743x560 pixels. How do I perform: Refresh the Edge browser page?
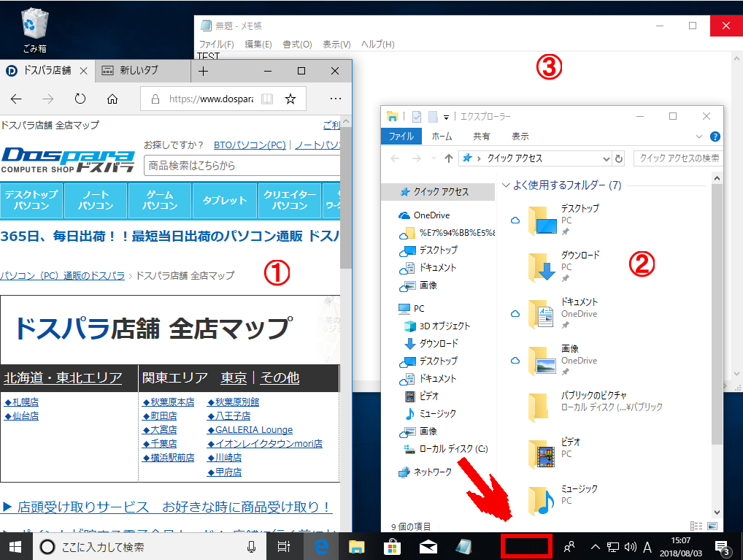80,99
